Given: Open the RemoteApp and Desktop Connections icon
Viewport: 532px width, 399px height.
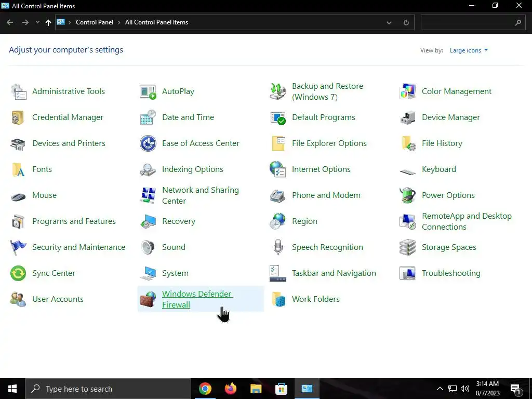Looking at the screenshot, I should (407, 221).
